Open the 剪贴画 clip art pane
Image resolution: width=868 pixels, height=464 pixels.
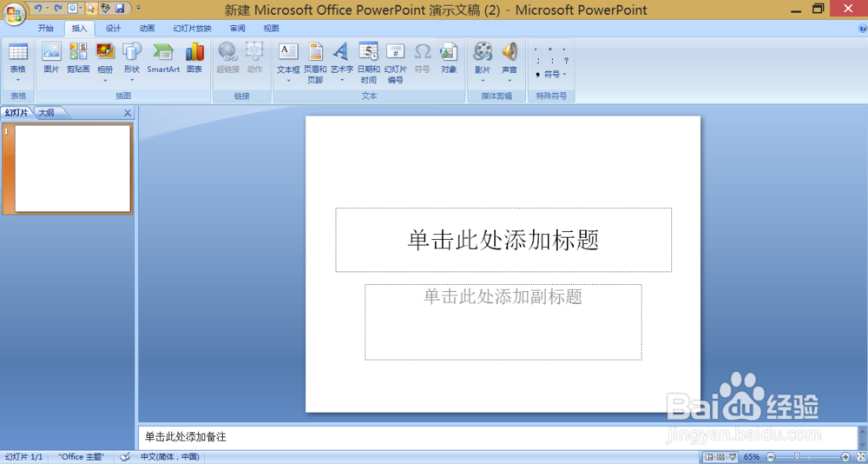click(x=78, y=58)
